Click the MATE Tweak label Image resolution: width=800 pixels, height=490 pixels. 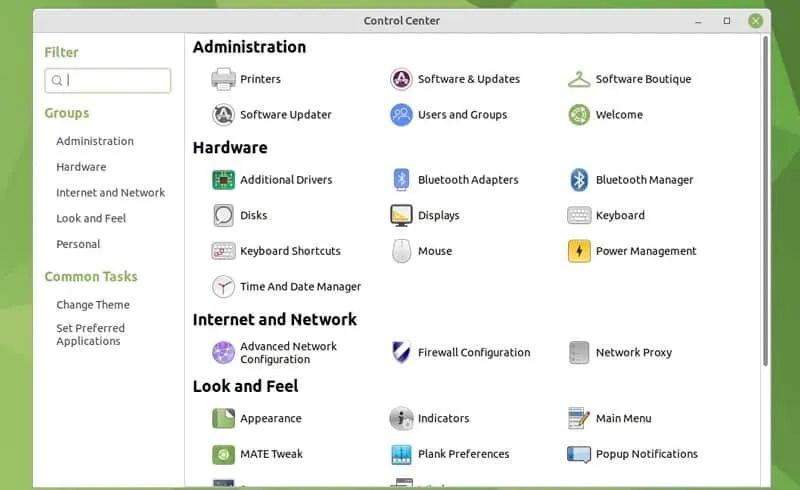271,454
